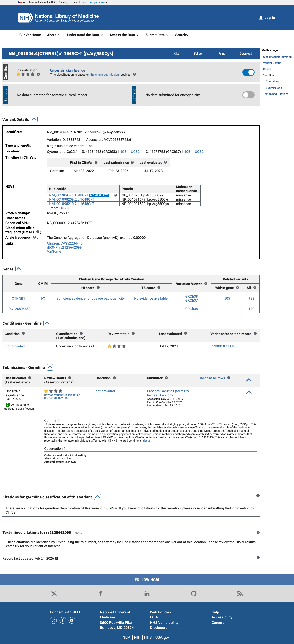Screen dimensions: 294x644
Task: Open help icon next to TS score
Action: (x=159, y=287)
